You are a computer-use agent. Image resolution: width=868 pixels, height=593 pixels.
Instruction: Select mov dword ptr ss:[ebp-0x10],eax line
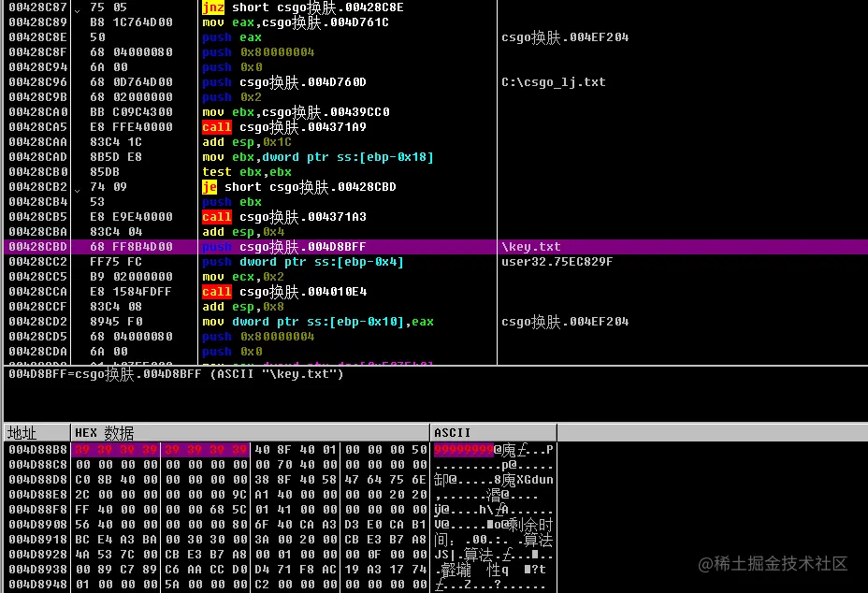(x=318, y=321)
